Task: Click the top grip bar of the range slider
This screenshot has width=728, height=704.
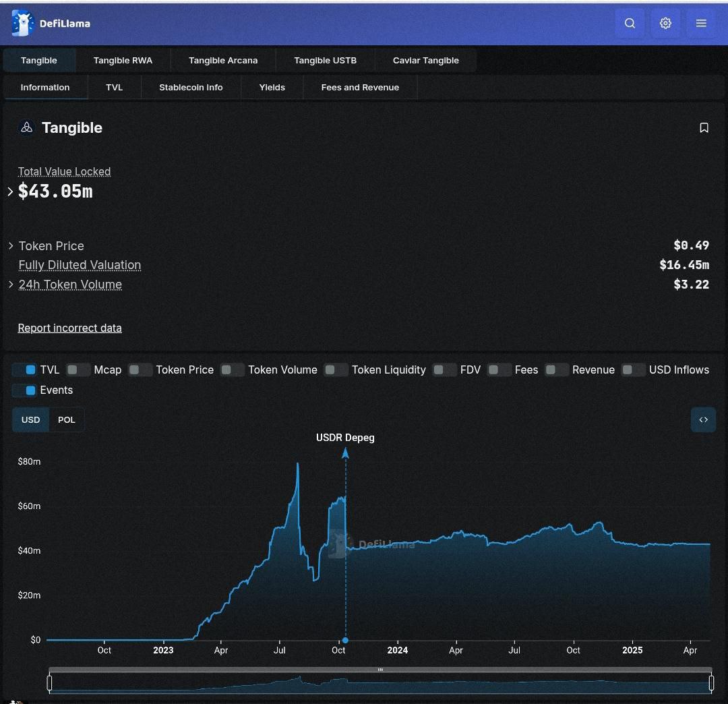Action: [x=380, y=670]
